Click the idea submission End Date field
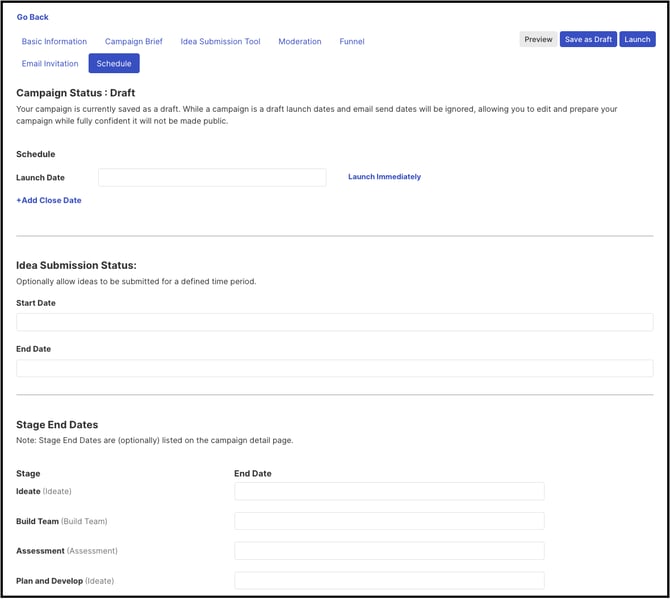Viewport: 670px width, 599px height. click(x=334, y=368)
